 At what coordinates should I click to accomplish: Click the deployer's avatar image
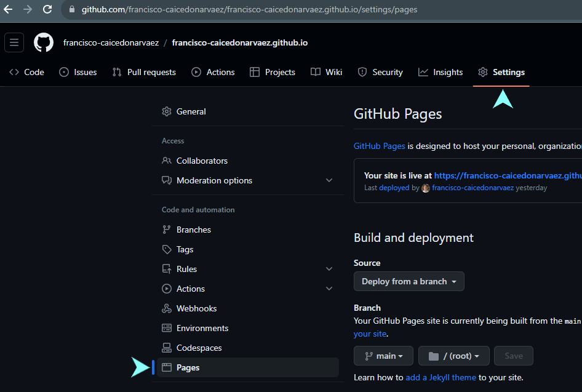[x=426, y=188]
